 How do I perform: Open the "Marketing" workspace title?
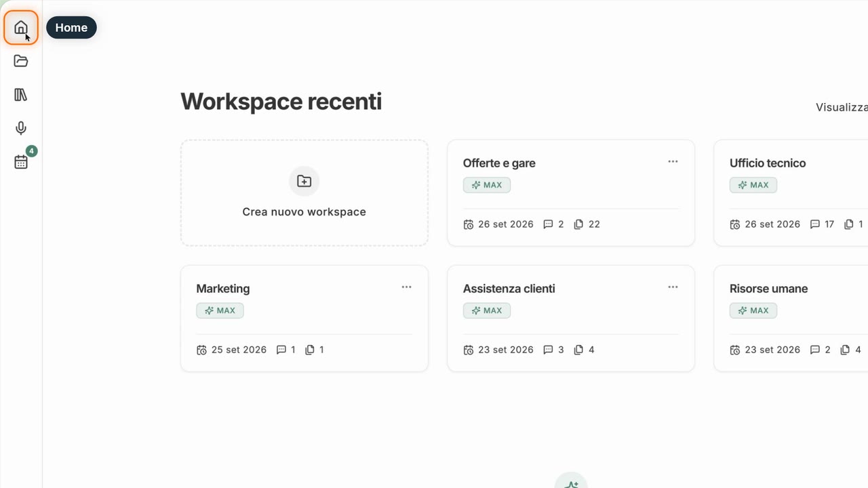(223, 289)
